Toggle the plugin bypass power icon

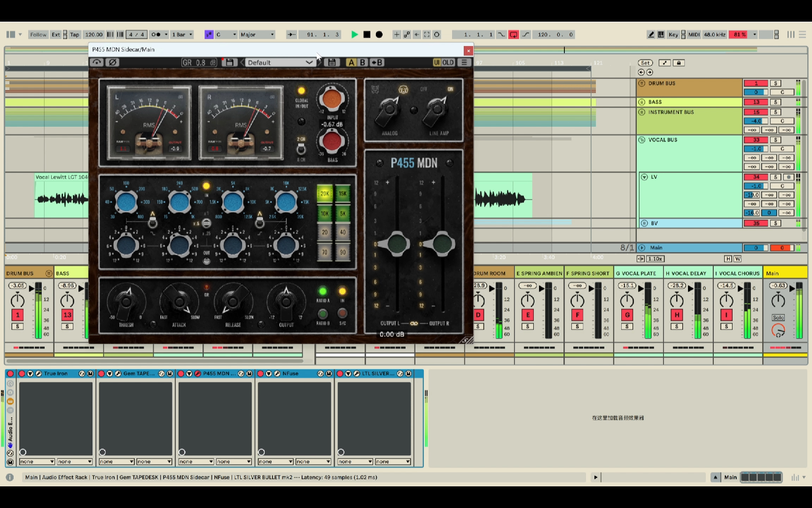click(x=97, y=62)
